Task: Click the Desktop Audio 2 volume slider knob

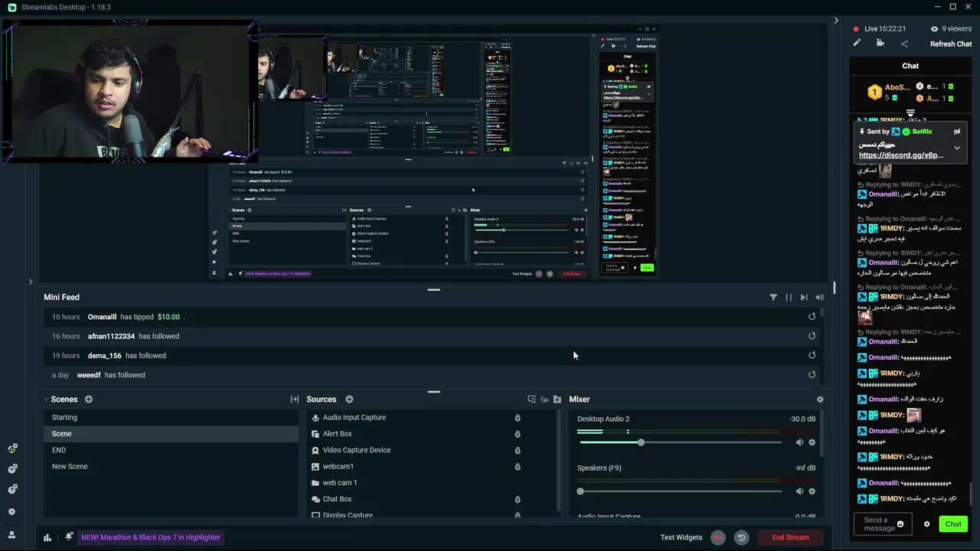Action: click(x=641, y=442)
